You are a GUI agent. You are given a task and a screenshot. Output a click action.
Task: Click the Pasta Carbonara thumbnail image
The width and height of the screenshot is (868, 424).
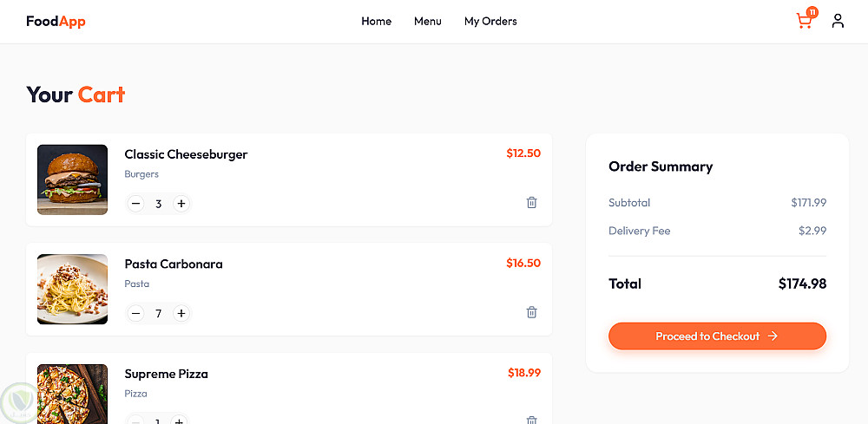click(x=72, y=289)
